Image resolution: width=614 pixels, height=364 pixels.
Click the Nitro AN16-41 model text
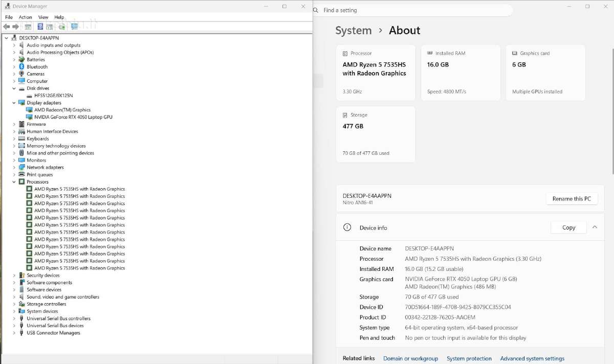[x=358, y=202]
